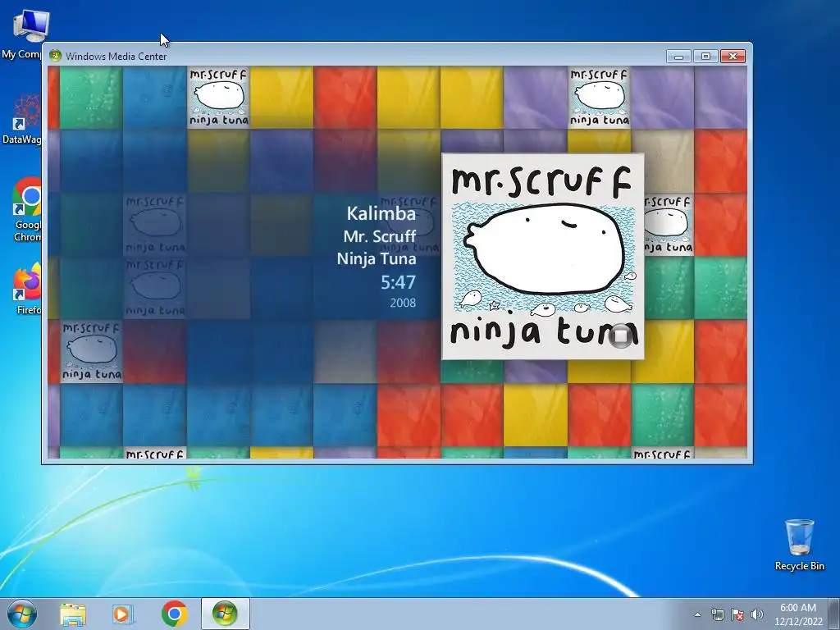
Task: Click the Ninja Tuna album name text
Action: coord(376,258)
